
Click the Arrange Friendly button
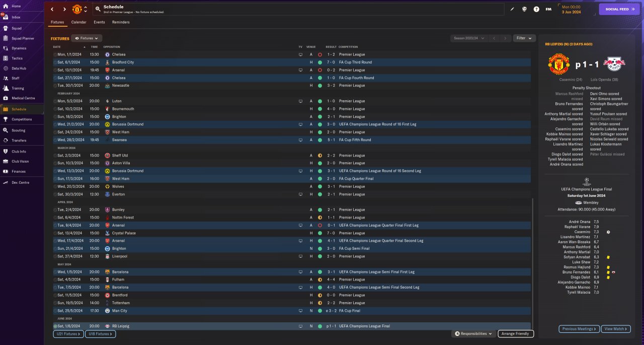(516, 334)
